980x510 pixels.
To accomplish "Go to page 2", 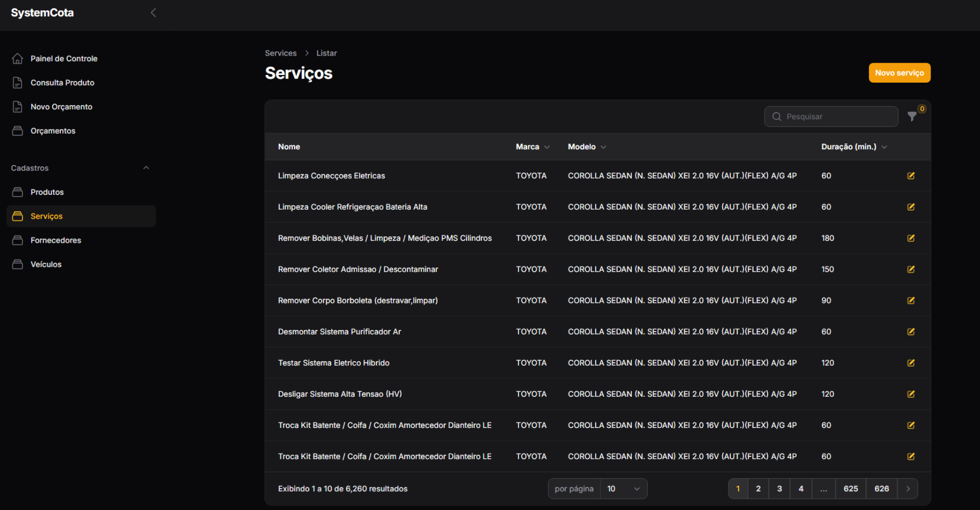I will point(758,489).
